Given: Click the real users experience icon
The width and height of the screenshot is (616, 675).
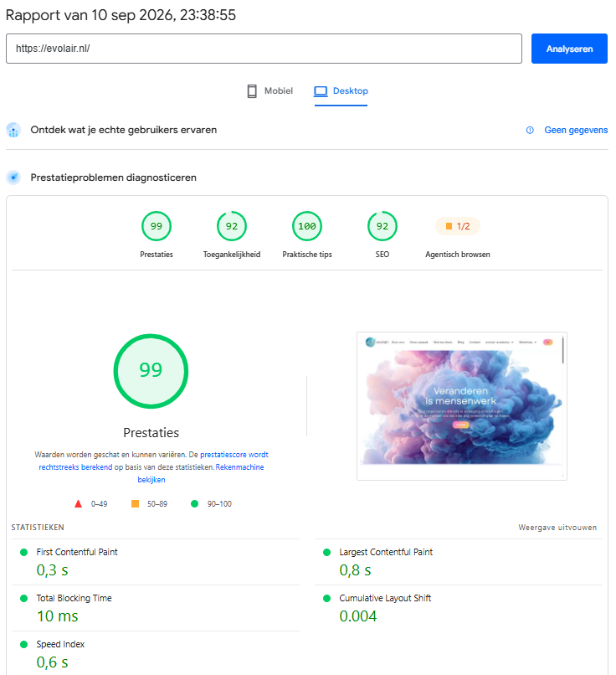Looking at the screenshot, I should click(13, 130).
